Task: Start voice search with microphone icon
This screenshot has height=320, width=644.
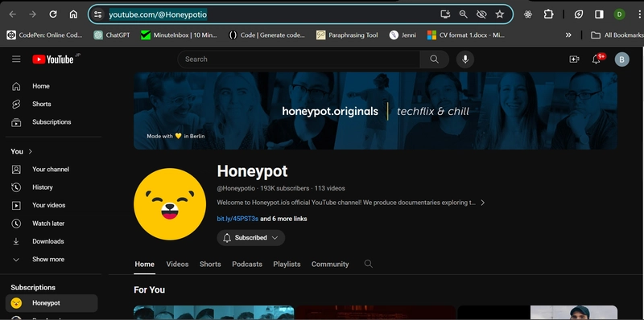Action: (465, 59)
